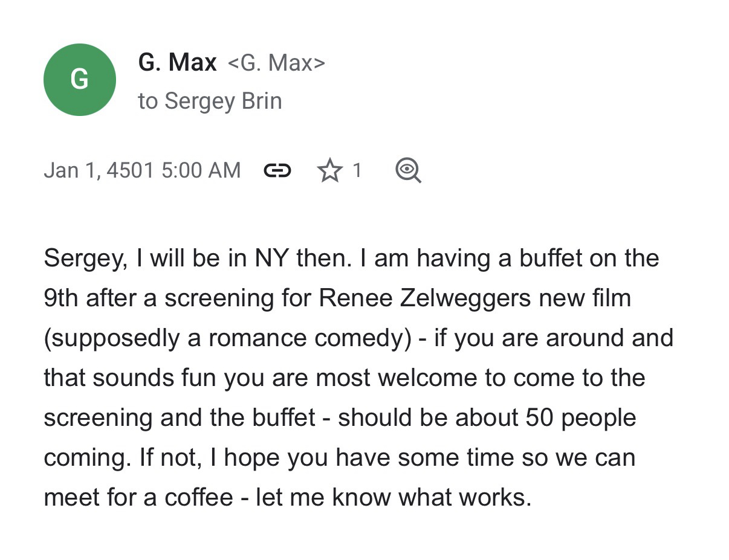This screenshot has width=729, height=560.
Task: Click the word "9th" in the message
Action: pyautogui.click(x=61, y=298)
